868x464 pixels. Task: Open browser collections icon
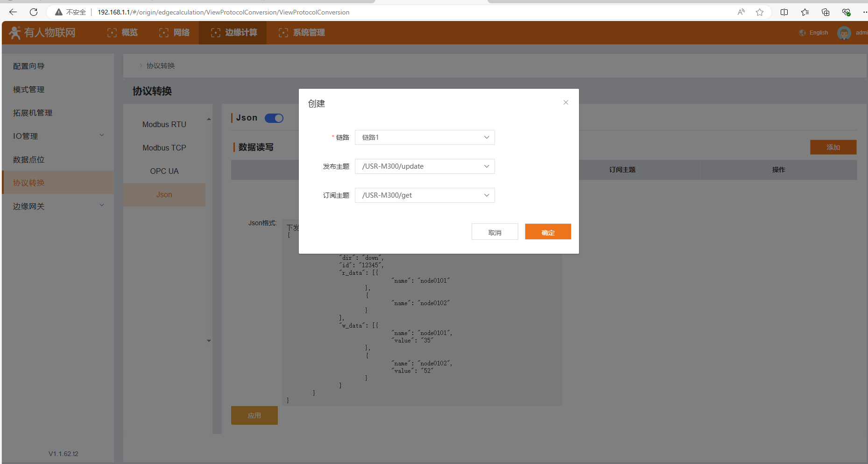[825, 12]
